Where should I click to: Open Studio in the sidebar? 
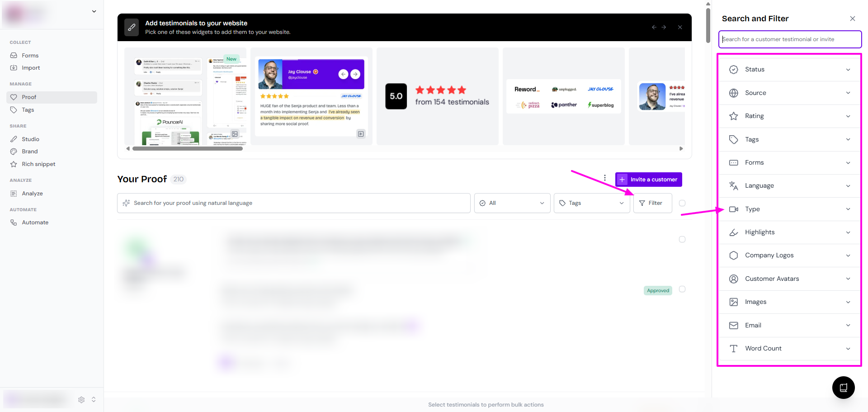(30, 139)
